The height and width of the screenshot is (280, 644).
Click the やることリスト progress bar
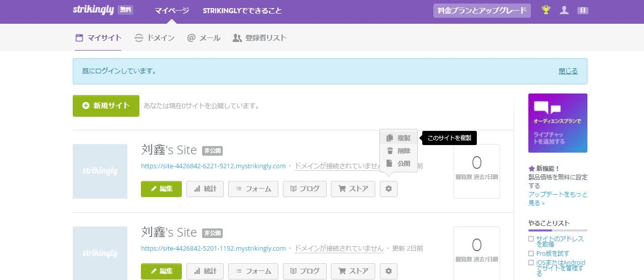(x=558, y=230)
